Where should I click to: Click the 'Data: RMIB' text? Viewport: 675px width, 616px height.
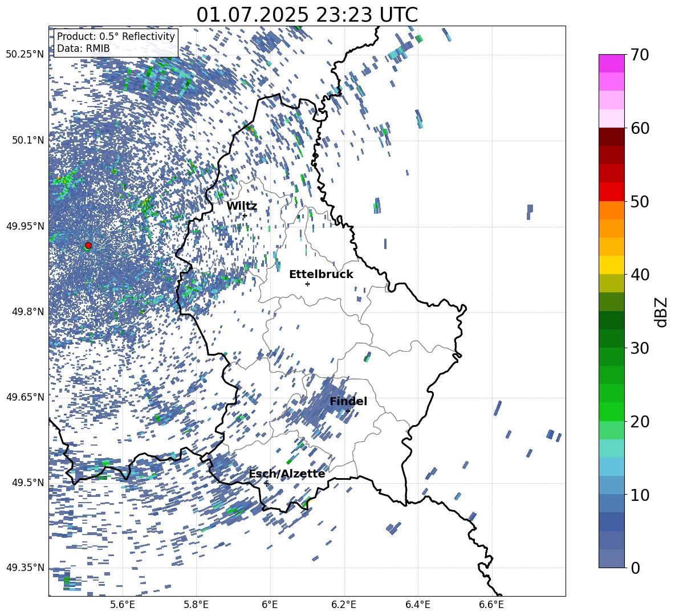tap(83, 48)
